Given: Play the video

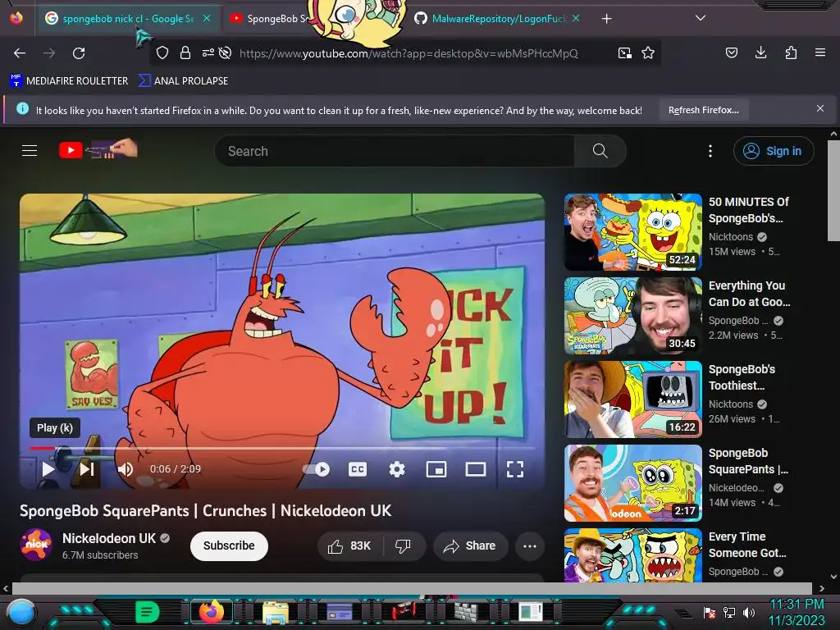Looking at the screenshot, I should [x=48, y=469].
